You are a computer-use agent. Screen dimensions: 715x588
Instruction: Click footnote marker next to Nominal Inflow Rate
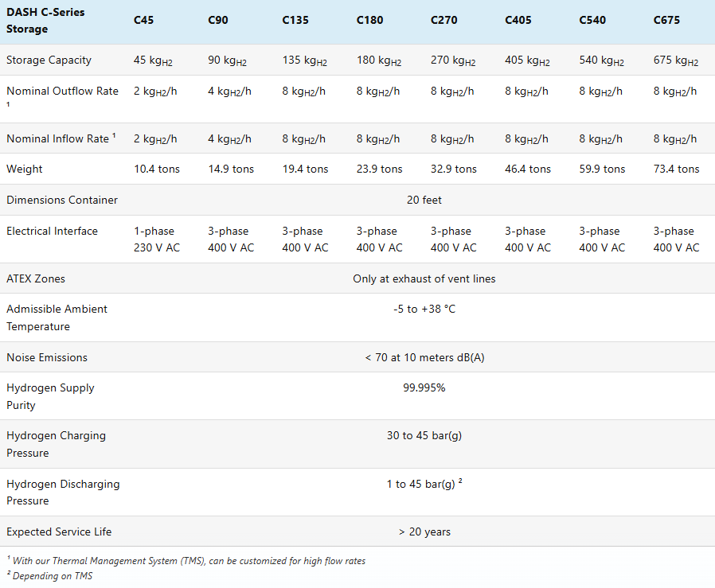[114, 135]
